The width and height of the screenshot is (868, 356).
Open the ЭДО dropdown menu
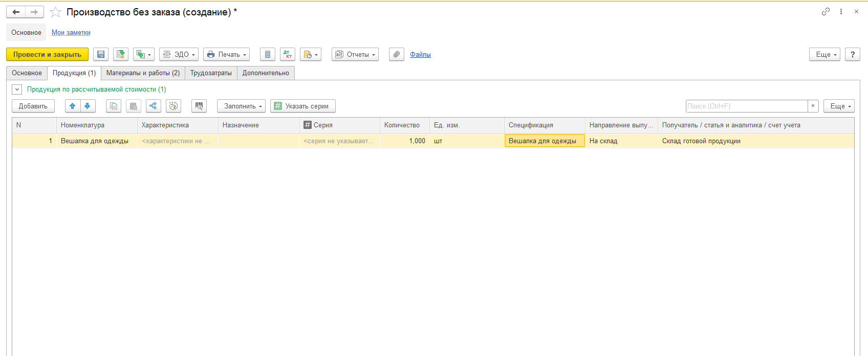[179, 54]
